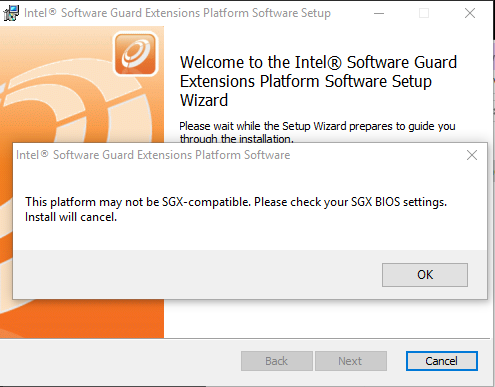Click the orange banner artwork below the dialog
Image resolution: width=495 pixels, height=387 pixels.
click(82, 318)
